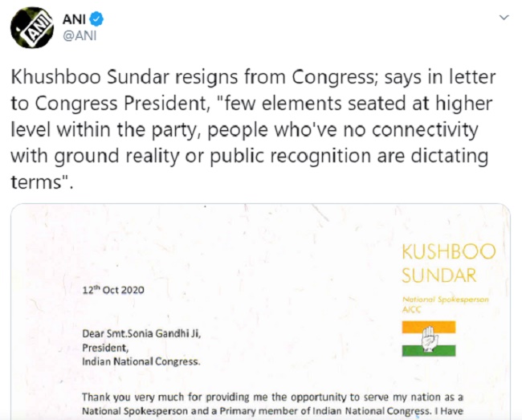
Task: Open the ANI display name link
Action: click(74, 19)
